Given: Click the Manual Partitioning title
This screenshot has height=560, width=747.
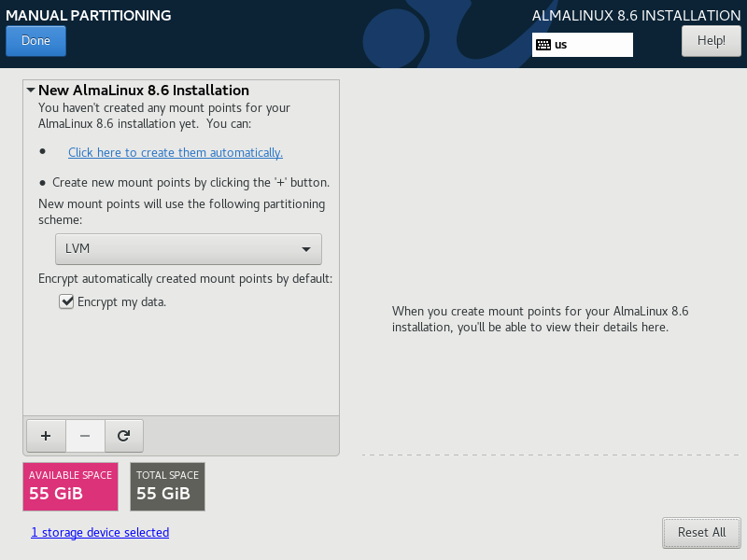Looking at the screenshot, I should pos(89,15).
